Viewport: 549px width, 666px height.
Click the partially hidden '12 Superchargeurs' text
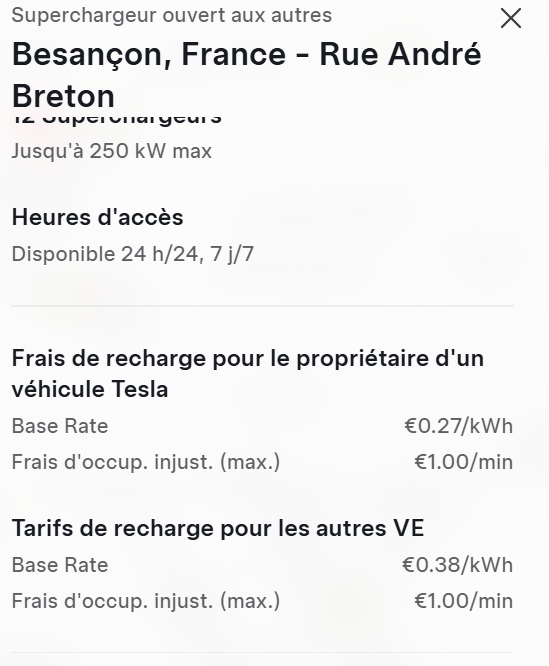coord(117,119)
